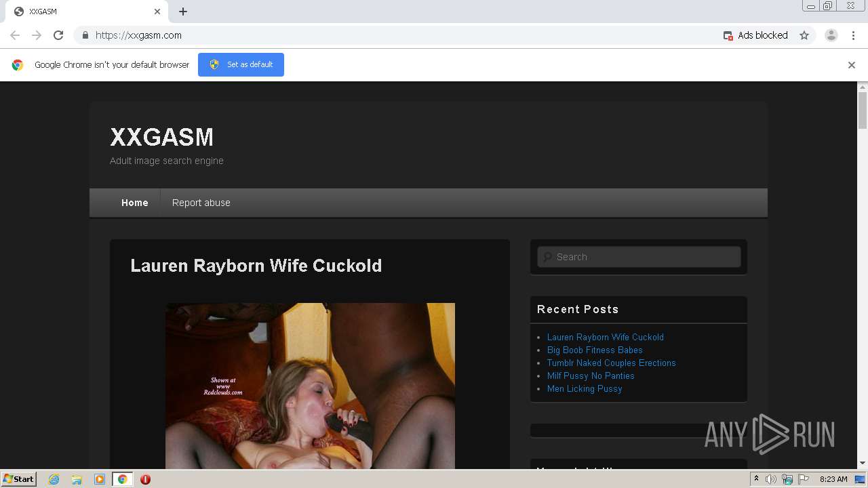The width and height of the screenshot is (868, 488).
Task: Show hidden system tray icons
Action: tap(756, 479)
